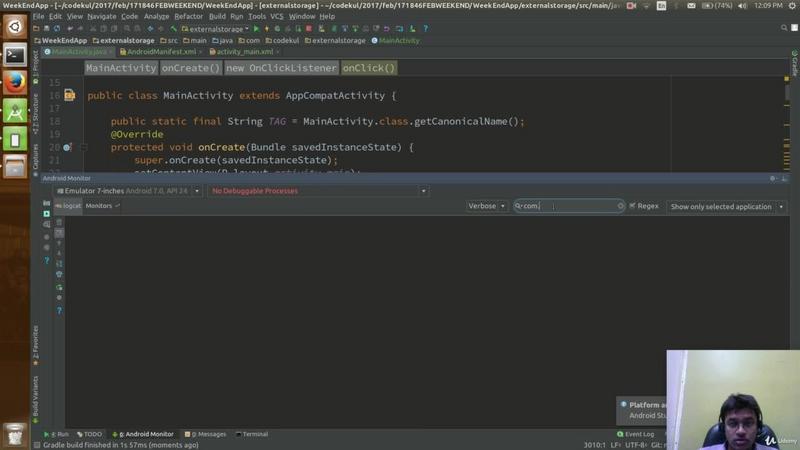Click the gutter class icon on line 16
800x450 pixels.
[x=69, y=95]
